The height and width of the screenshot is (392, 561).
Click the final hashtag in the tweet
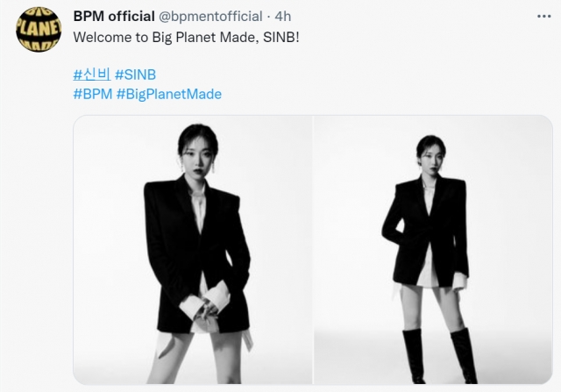click(x=169, y=94)
